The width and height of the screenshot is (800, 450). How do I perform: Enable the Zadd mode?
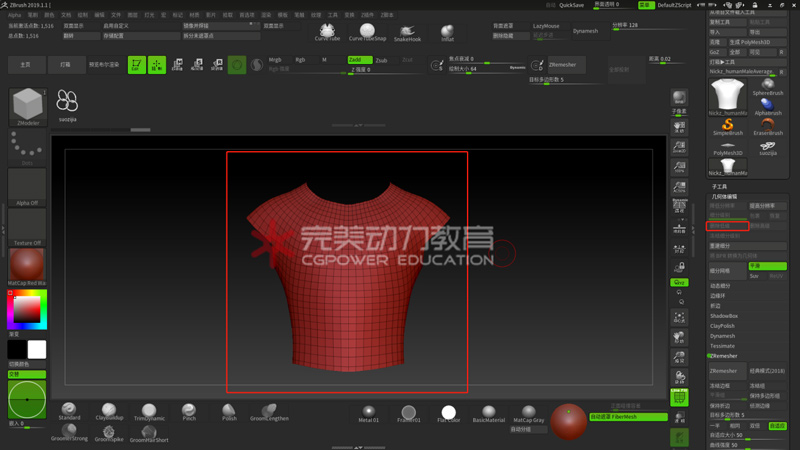click(360, 60)
